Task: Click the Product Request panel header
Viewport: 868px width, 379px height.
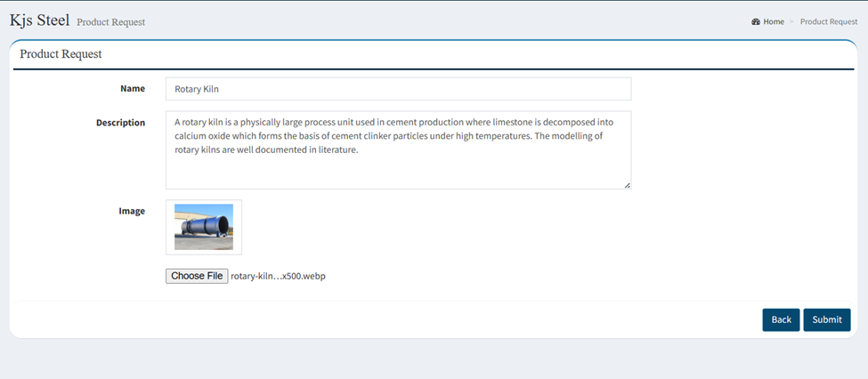Action: pyautogui.click(x=61, y=54)
